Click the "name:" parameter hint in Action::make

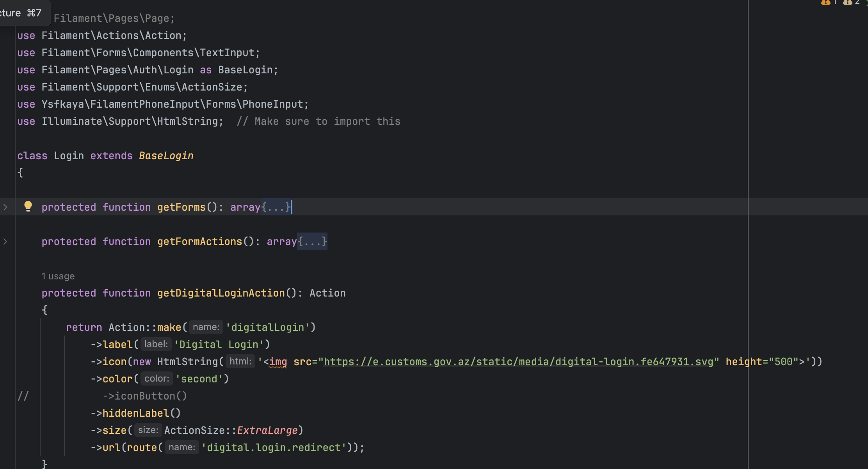click(206, 327)
